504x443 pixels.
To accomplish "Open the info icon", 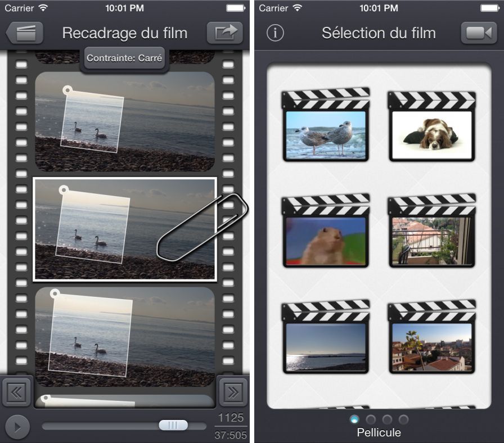I will (275, 33).
